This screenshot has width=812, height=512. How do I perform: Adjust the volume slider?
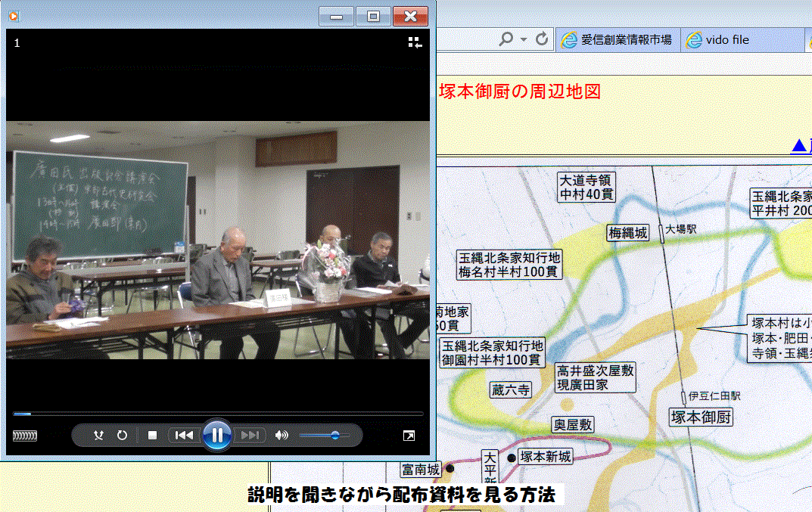click(x=325, y=436)
